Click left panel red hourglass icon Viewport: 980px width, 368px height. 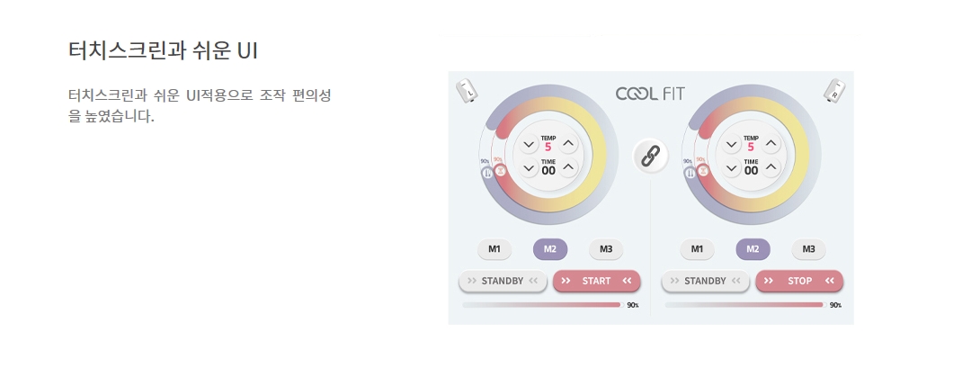click(x=499, y=170)
